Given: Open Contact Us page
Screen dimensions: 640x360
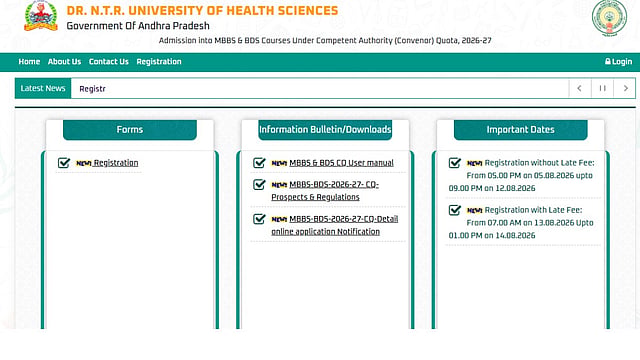Looking at the screenshot, I should tap(109, 62).
